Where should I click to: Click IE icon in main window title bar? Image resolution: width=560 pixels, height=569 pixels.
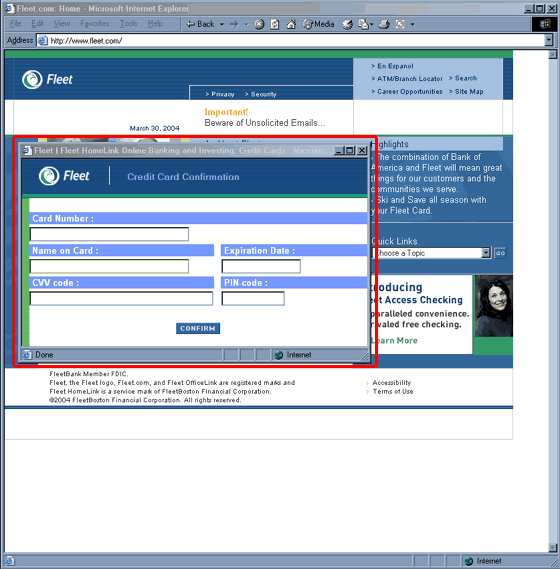point(10,8)
